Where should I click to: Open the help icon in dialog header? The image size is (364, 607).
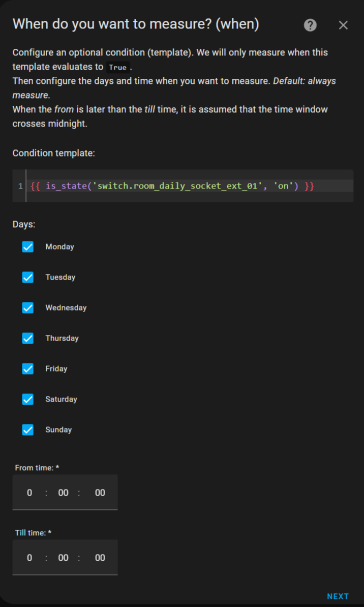click(x=310, y=25)
